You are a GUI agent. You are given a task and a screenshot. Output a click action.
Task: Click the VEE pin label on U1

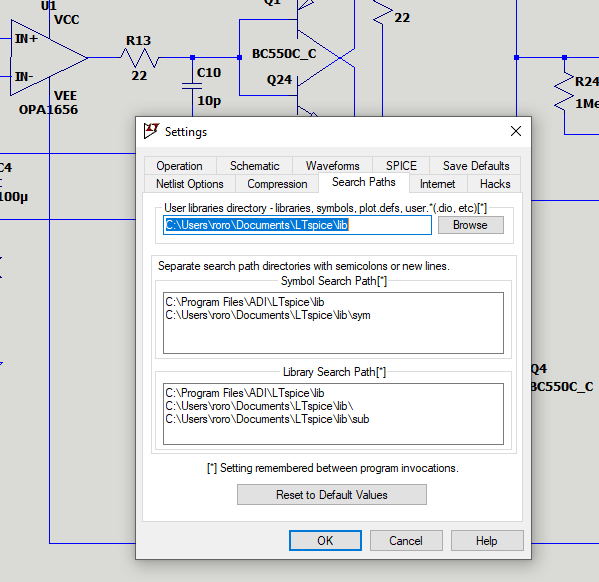65,96
